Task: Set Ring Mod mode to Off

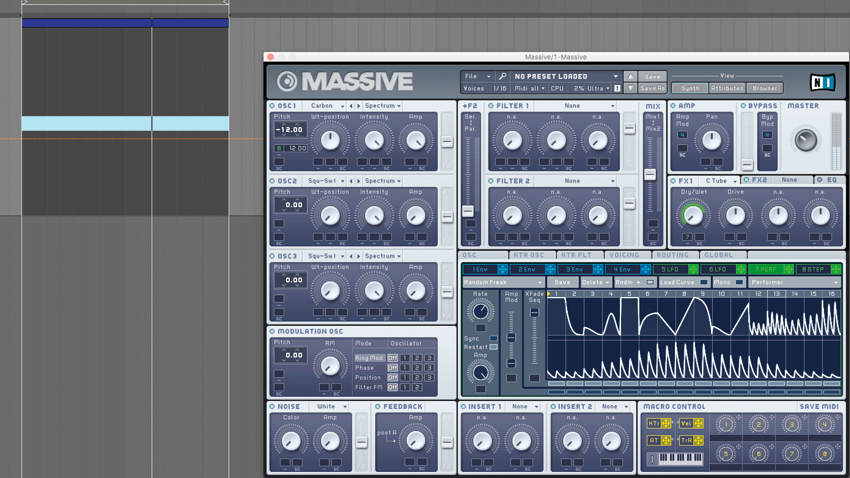Action: 392,358
